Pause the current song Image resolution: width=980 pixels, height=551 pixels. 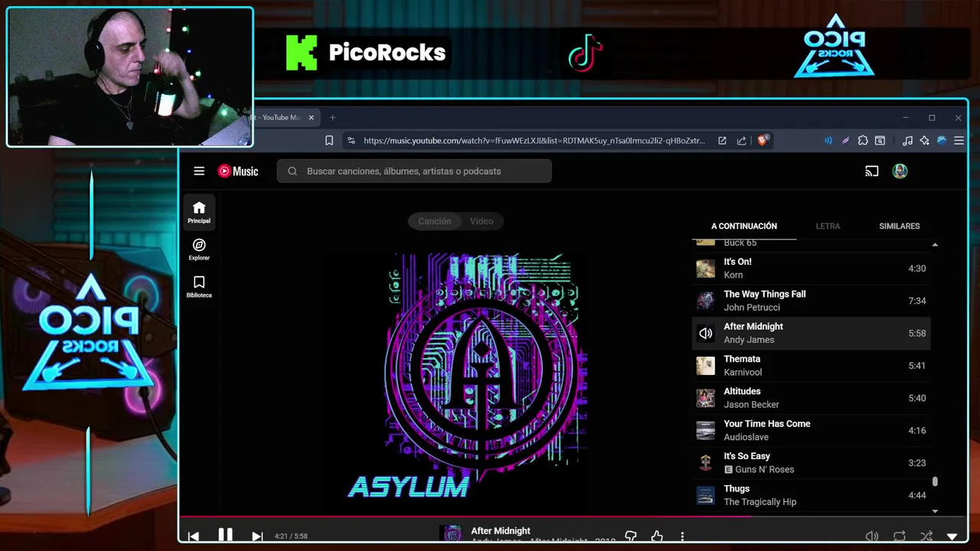225,536
